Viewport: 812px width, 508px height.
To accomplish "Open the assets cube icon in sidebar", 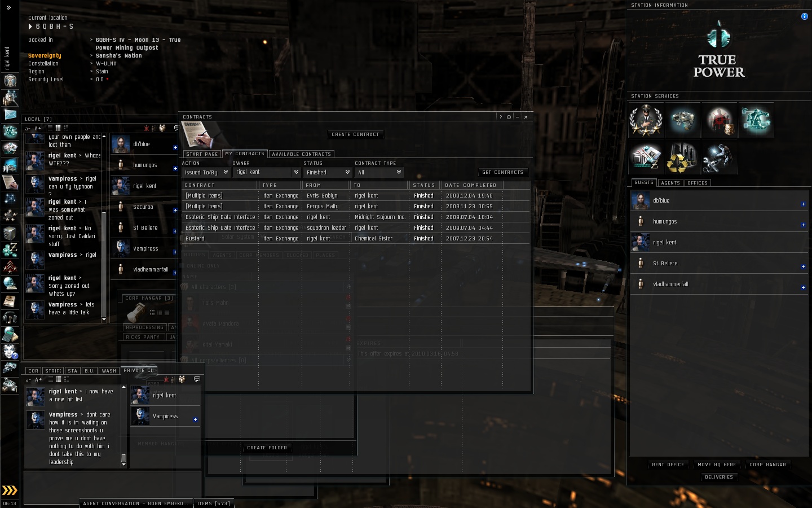I will point(10,233).
